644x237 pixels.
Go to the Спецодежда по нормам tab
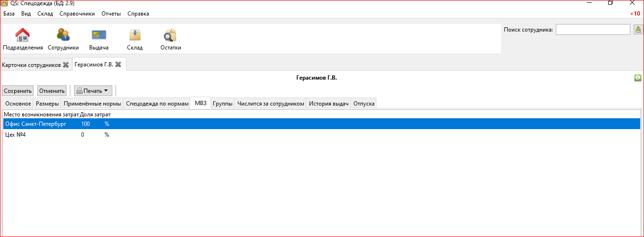[x=157, y=104]
